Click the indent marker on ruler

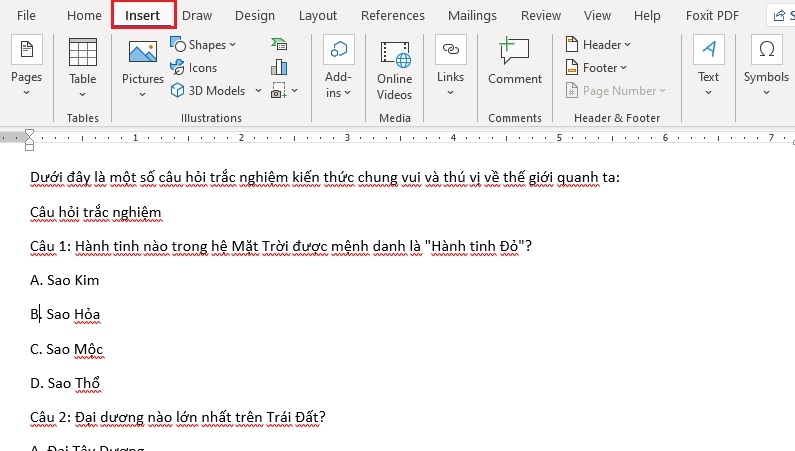(x=29, y=140)
